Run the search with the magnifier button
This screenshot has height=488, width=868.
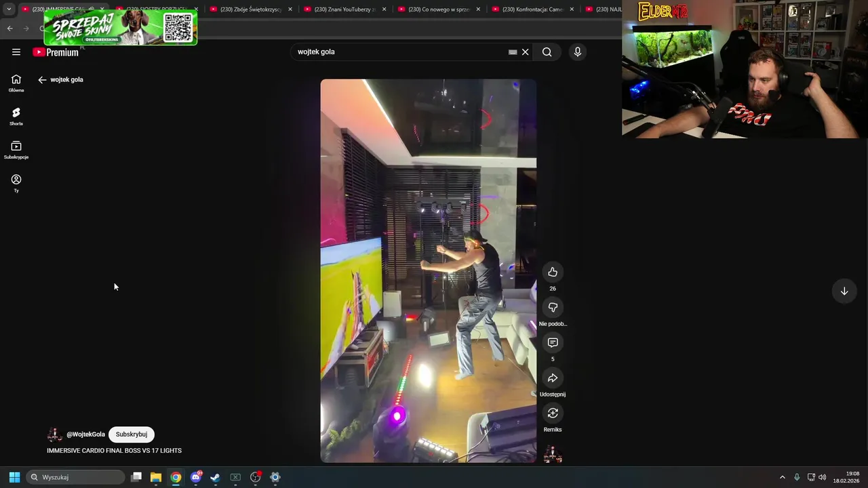547,52
